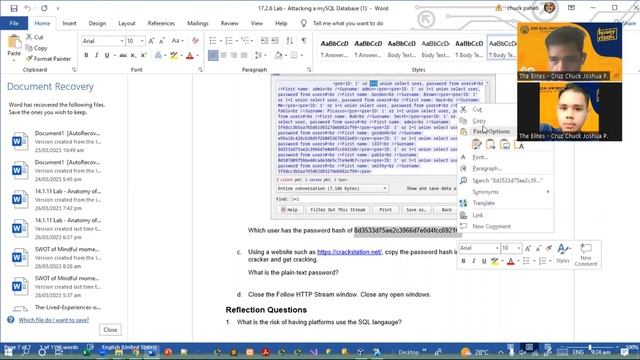Apply Text Effects icon in ribbon
The width and height of the screenshot is (640, 360).
pos(158,56)
